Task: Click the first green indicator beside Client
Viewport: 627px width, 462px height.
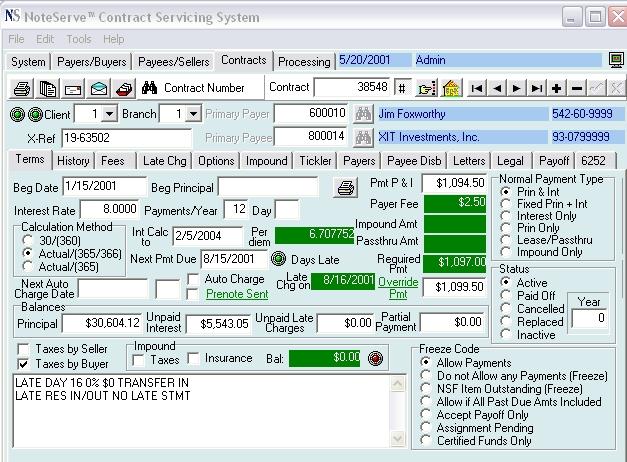Action: click(17, 114)
